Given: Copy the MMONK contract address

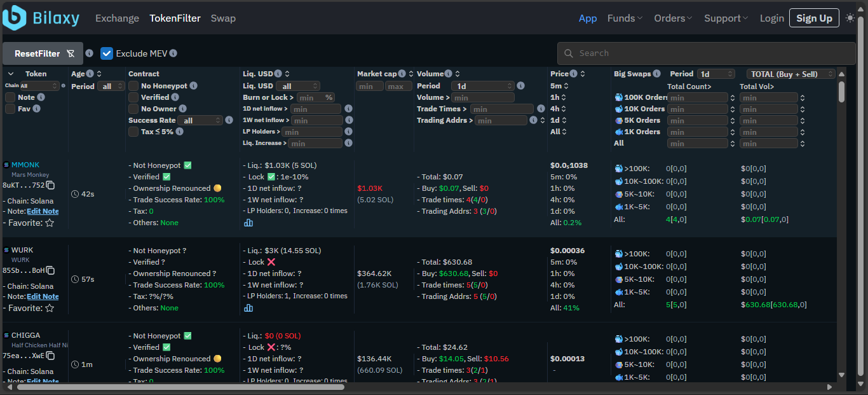Looking at the screenshot, I should point(50,186).
